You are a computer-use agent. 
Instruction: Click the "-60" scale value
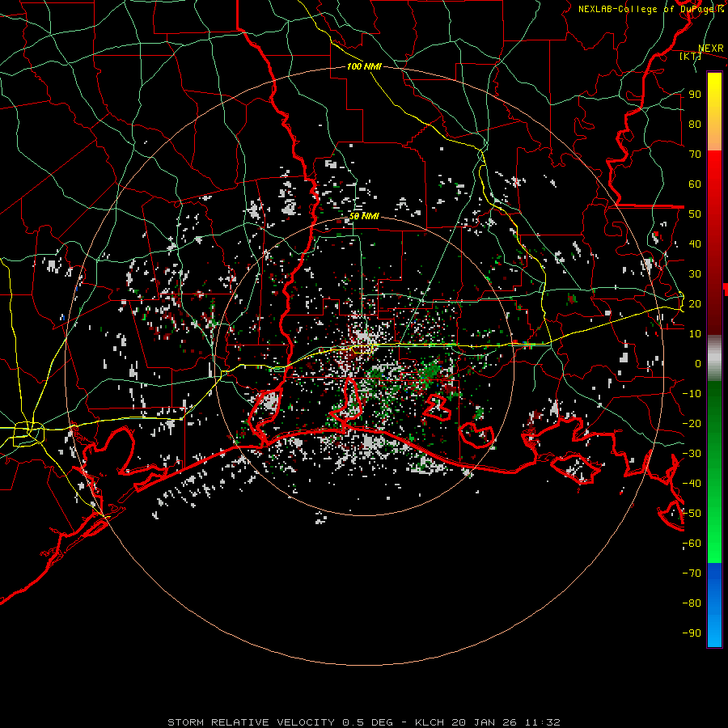coord(692,544)
